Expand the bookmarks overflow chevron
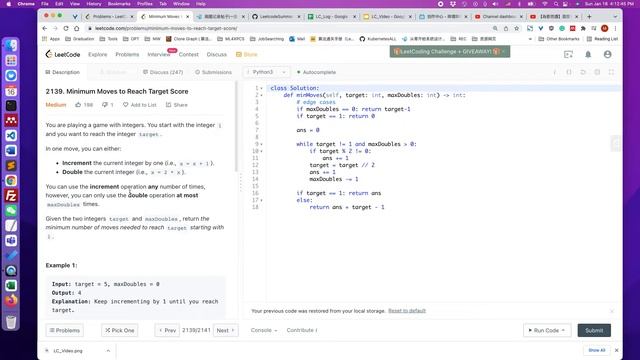 [530, 39]
